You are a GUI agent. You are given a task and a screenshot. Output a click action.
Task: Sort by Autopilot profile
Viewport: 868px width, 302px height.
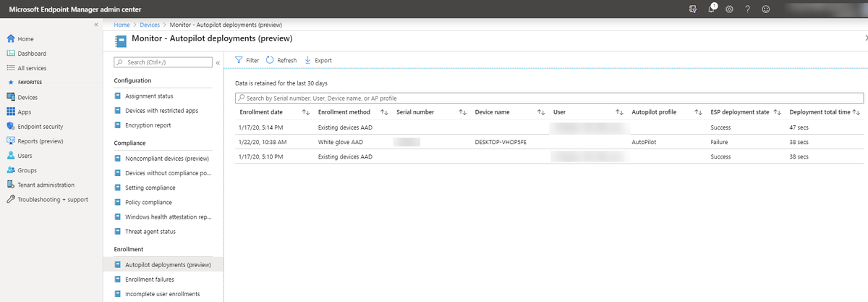[698, 112]
